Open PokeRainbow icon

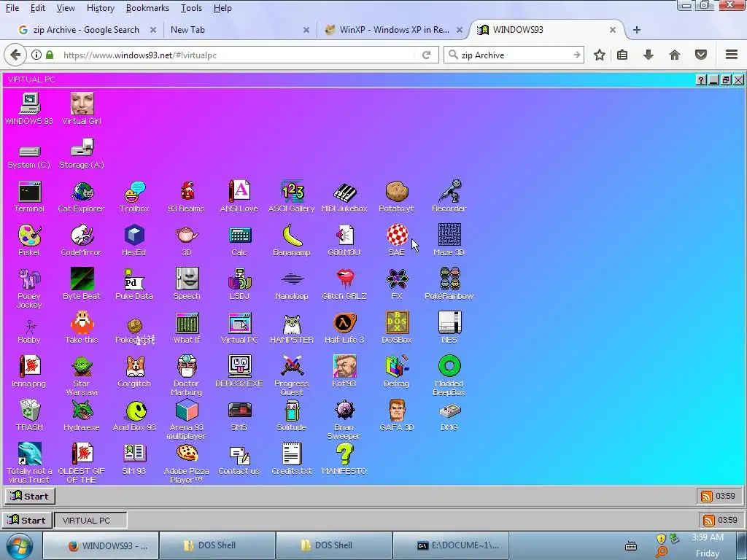click(x=449, y=284)
